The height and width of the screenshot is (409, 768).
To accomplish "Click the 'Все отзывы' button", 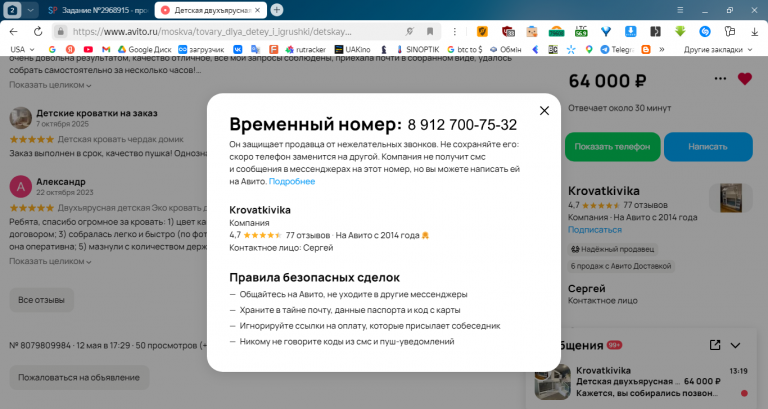I will pyautogui.click(x=42, y=300).
